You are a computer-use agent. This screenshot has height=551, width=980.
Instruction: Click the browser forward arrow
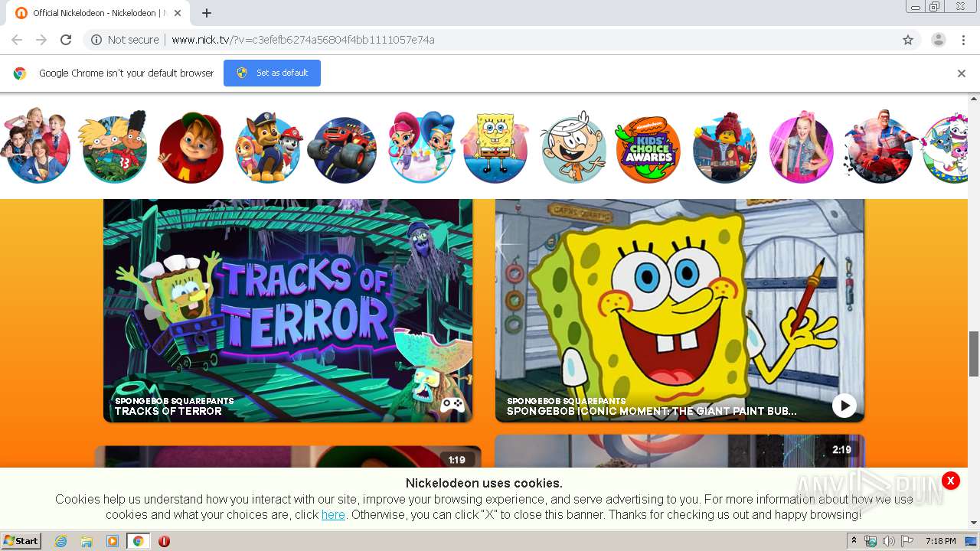coord(41,40)
